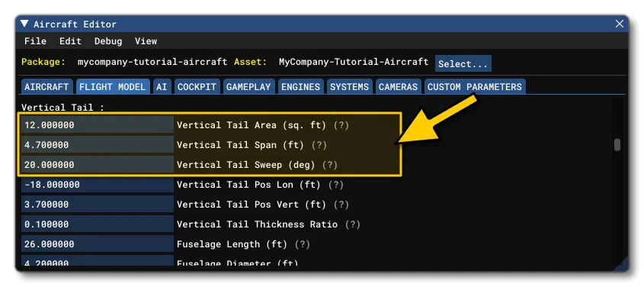
Task: Click the 'Vertical Tail Area (sq. ft)' label
Action: tap(252, 125)
